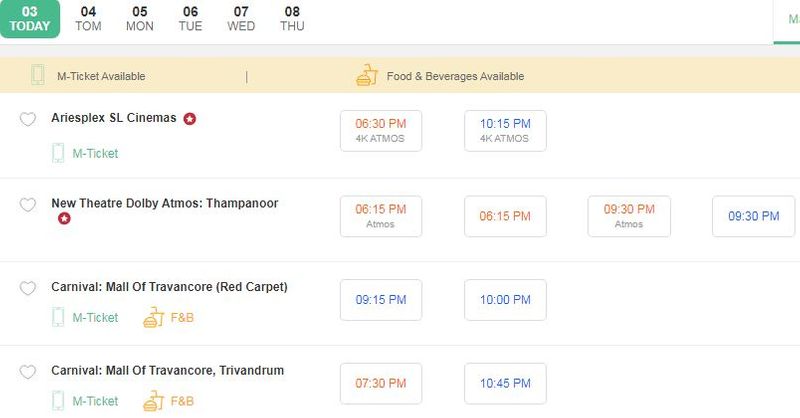Switch to 04 TOM date tab
Image resolution: width=800 pixels, height=418 pixels.
pyautogui.click(x=89, y=19)
